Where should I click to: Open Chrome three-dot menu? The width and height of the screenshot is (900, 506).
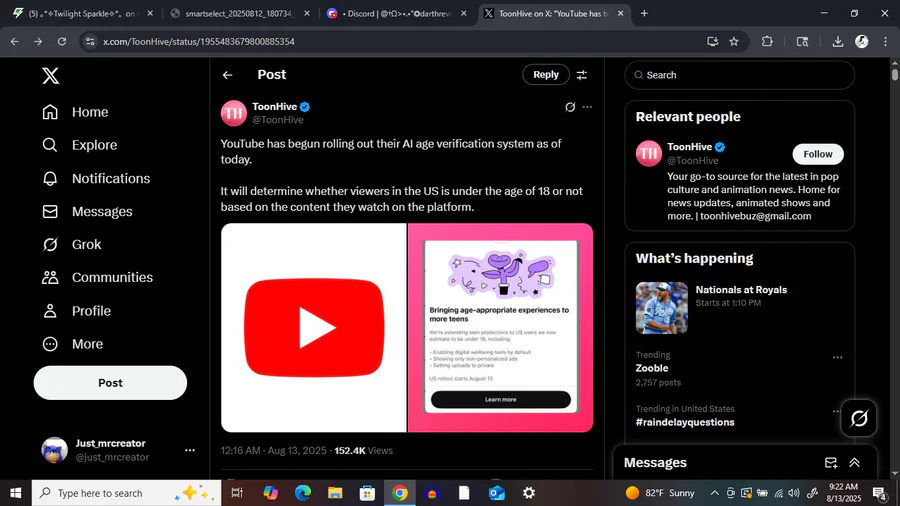tap(885, 41)
